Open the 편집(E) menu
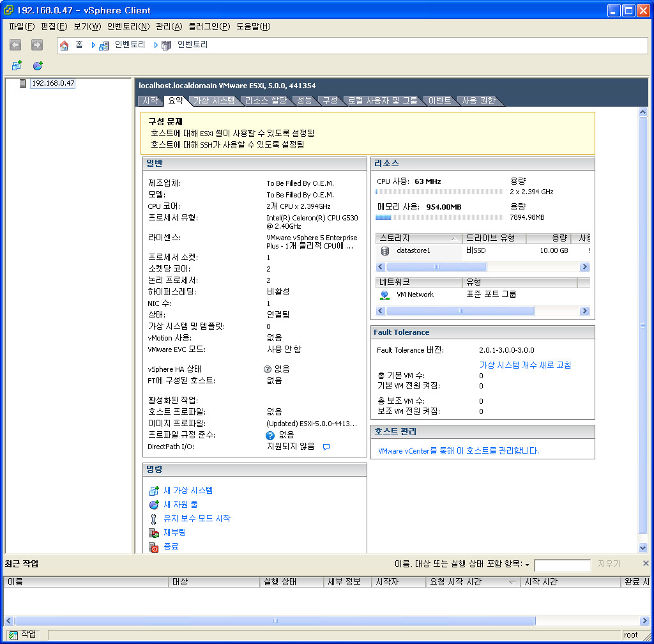This screenshot has width=654, height=644. coord(54,27)
